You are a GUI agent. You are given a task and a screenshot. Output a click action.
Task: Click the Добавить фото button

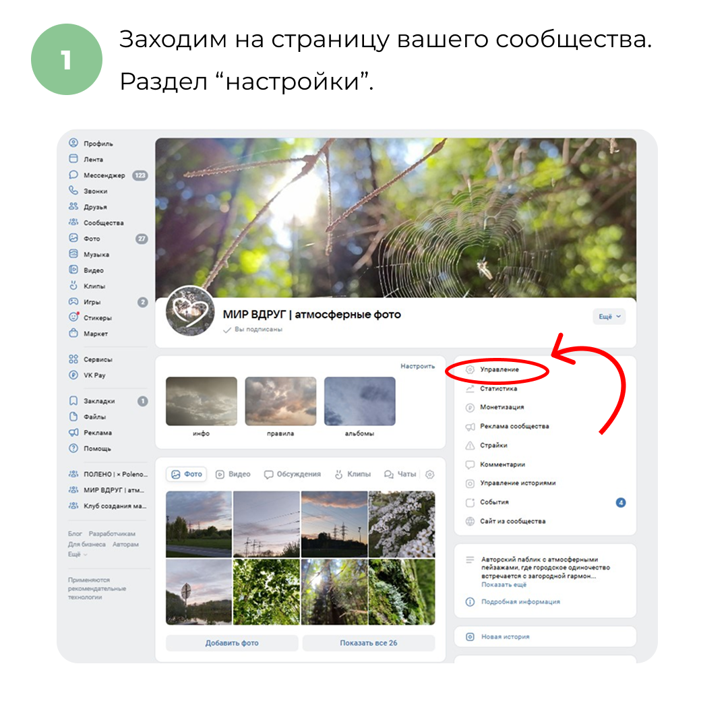tap(232, 643)
